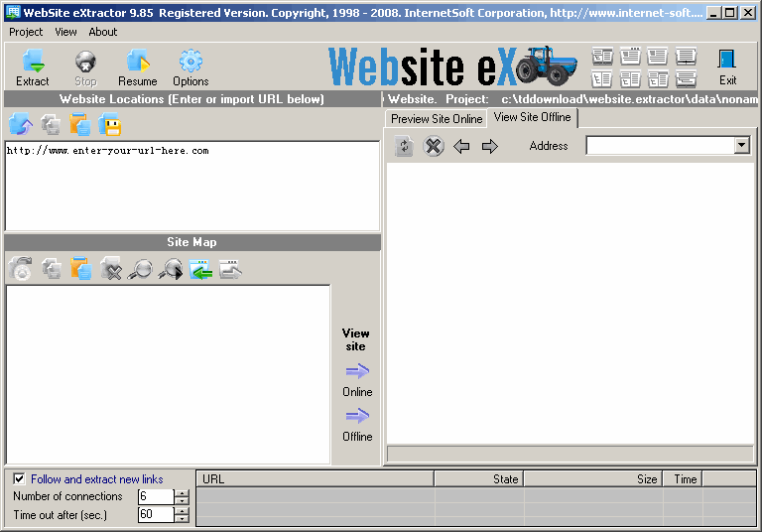The image size is (762, 532).
Task: Click the green arrow icon in Site Map toolbar
Action: point(201,269)
